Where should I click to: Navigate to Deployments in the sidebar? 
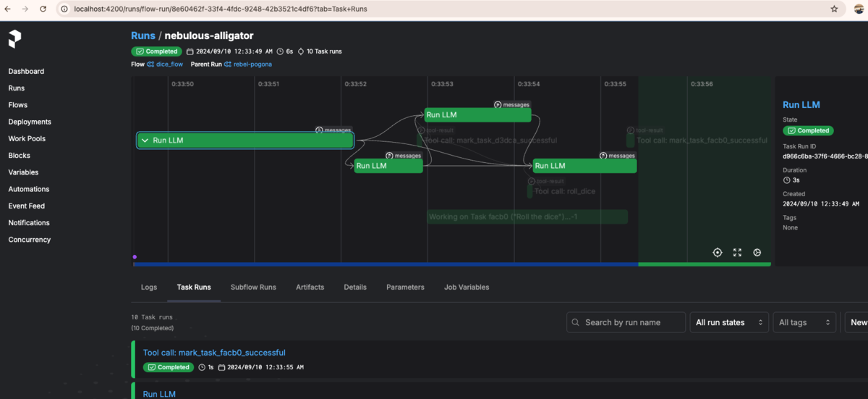30,122
